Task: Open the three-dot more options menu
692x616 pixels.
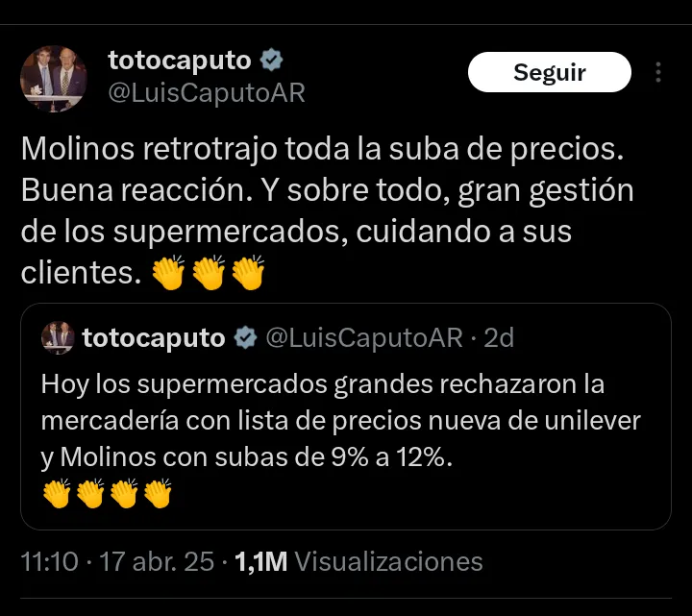Action: [x=658, y=73]
